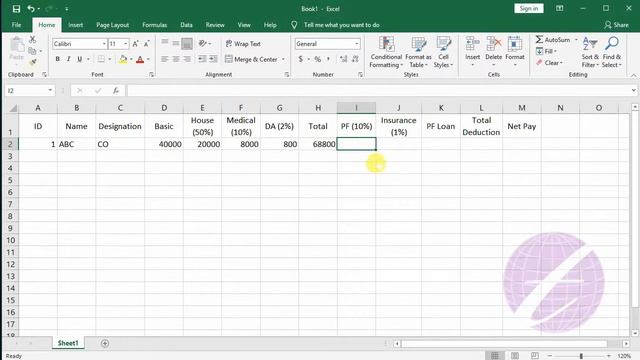This screenshot has height=360, width=640.
Task: Expand the font name dropdown
Action: (104, 44)
